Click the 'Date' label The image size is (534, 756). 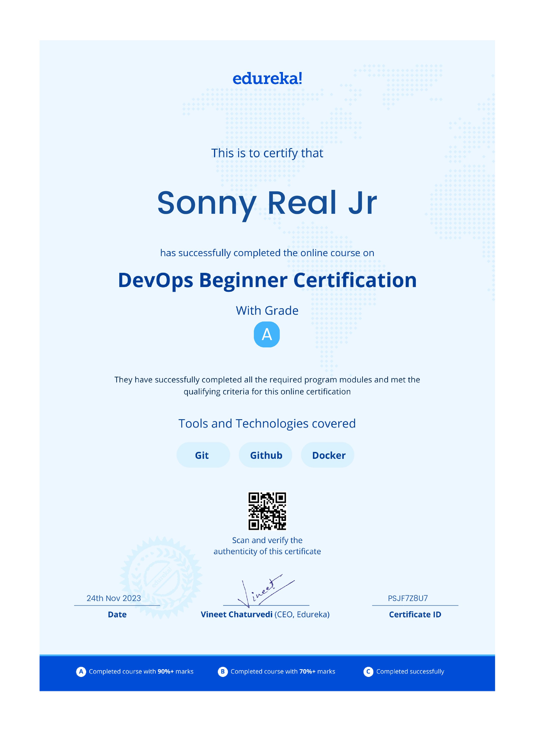[x=117, y=614]
